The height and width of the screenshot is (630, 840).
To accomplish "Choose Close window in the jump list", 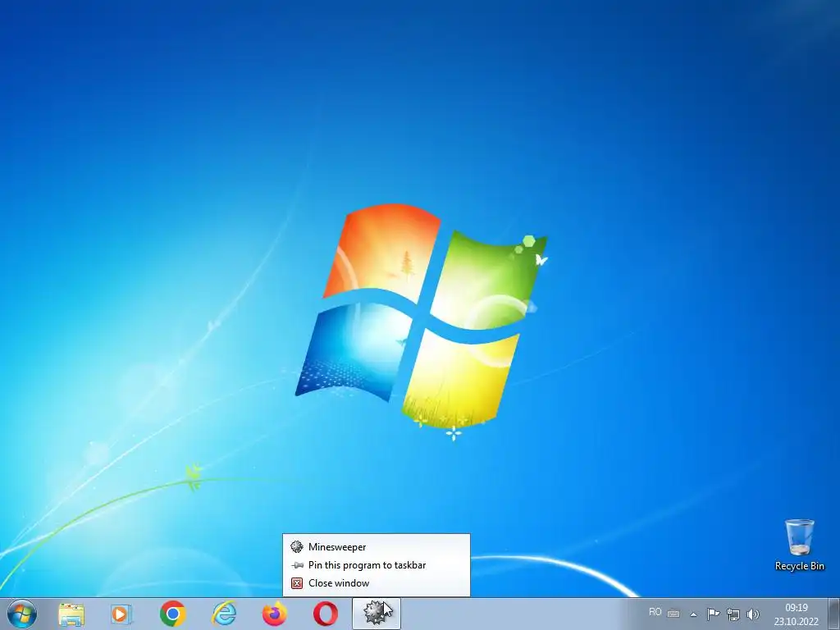I will (x=376, y=583).
